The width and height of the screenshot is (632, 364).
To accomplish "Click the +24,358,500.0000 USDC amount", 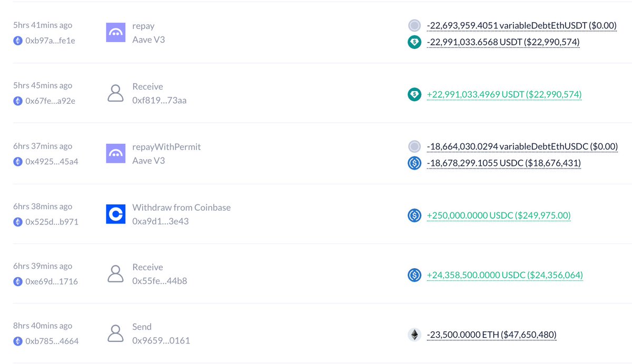I will pyautogui.click(x=505, y=275).
